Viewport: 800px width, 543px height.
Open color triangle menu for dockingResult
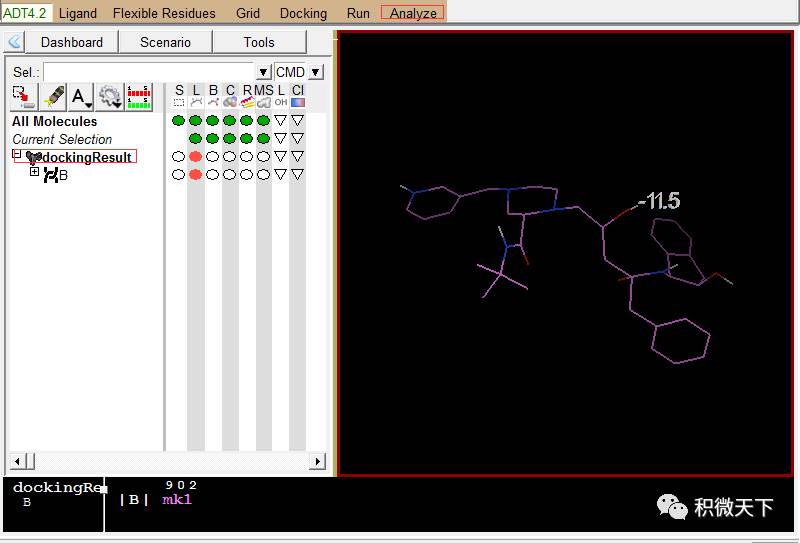[x=297, y=157]
